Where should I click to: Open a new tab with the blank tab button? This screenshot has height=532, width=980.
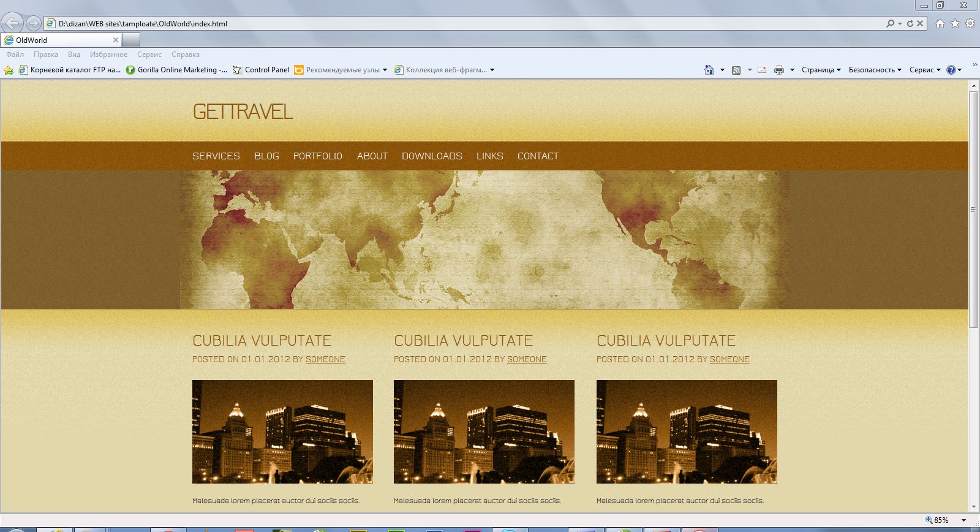[x=131, y=40]
